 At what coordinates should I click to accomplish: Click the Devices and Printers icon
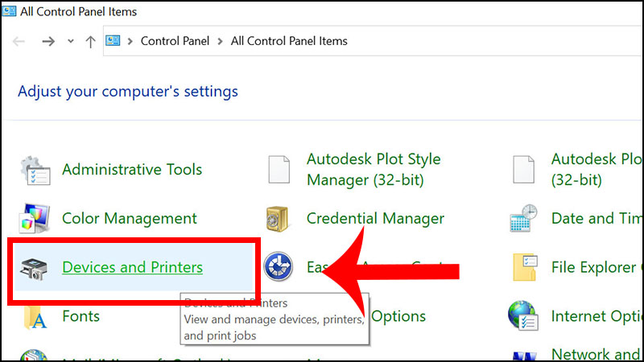(34, 269)
